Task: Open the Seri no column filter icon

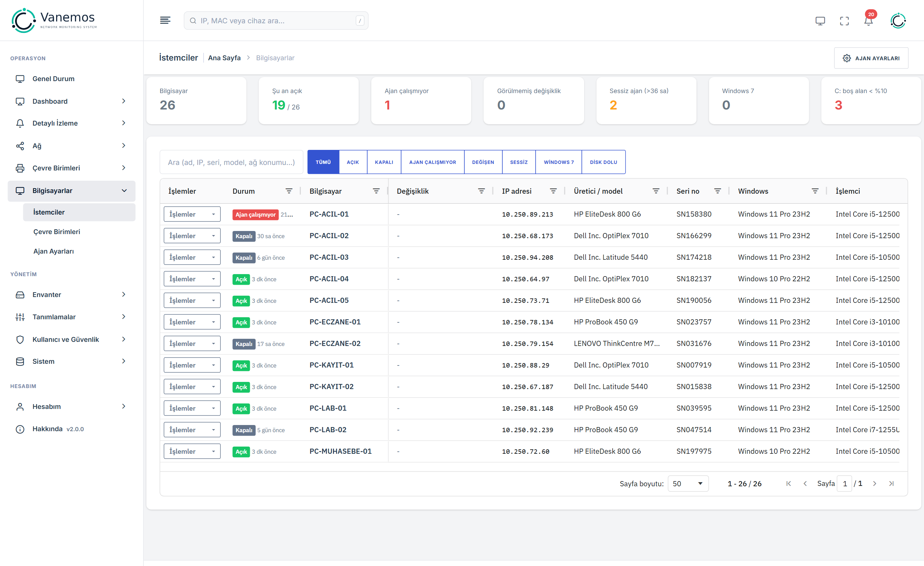Action: [x=717, y=191]
